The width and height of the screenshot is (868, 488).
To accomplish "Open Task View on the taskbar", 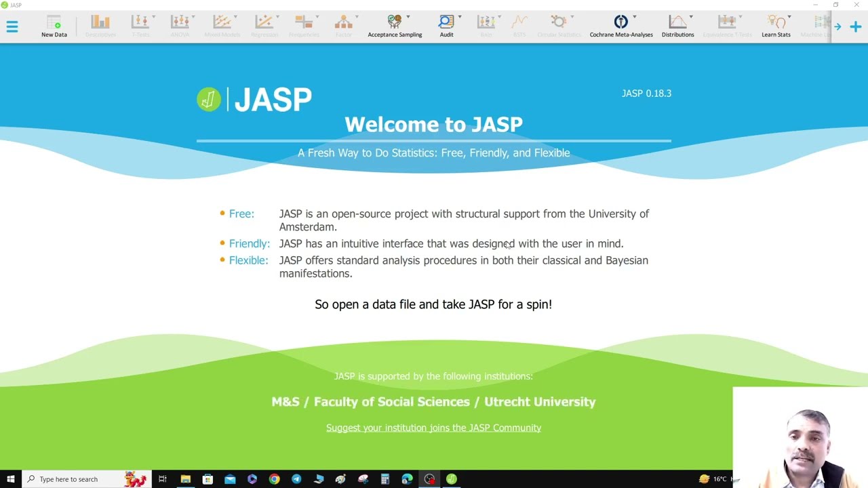I will (x=163, y=479).
